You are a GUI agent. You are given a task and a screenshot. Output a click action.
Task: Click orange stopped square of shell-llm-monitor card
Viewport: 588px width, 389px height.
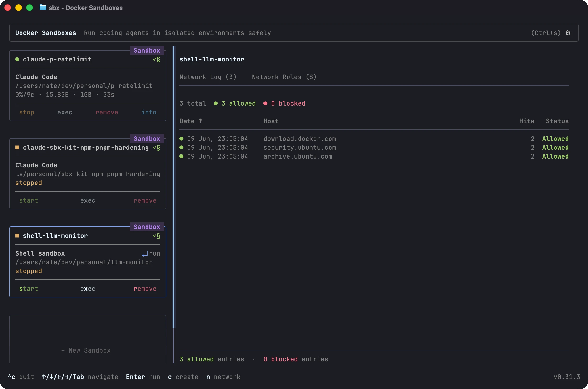point(17,235)
